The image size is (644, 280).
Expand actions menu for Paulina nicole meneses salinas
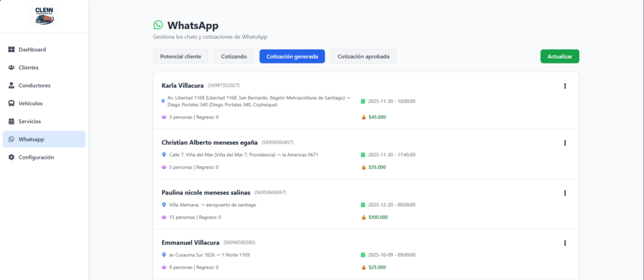coord(565,193)
